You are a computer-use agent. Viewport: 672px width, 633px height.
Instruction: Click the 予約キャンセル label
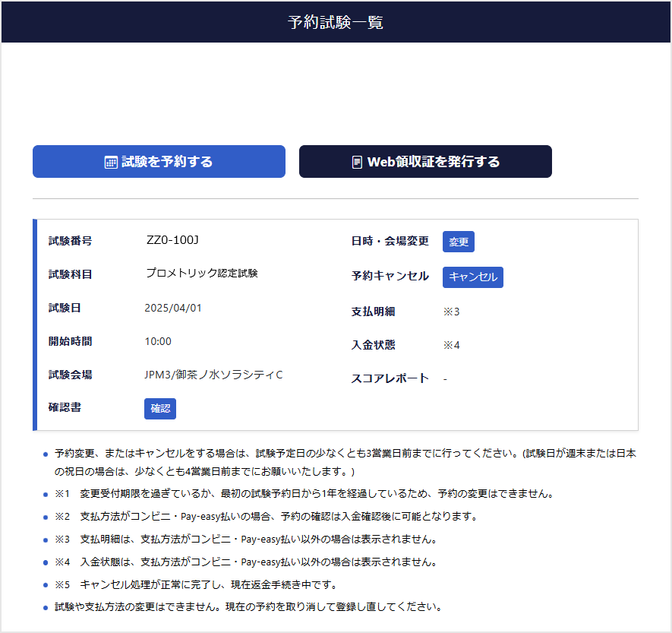[390, 276]
